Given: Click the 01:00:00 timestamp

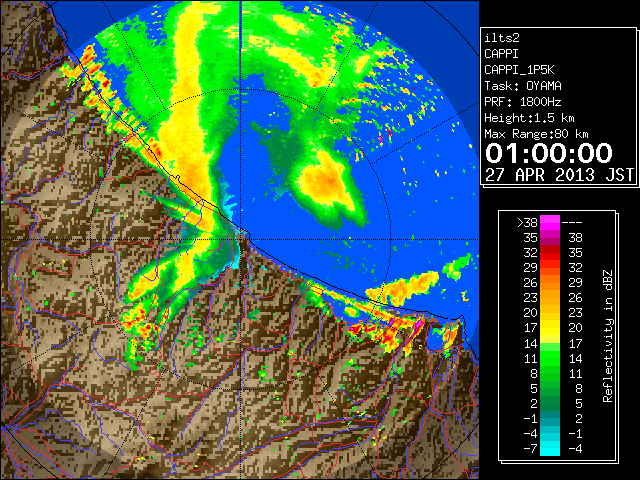Looking at the screenshot, I should tap(549, 153).
